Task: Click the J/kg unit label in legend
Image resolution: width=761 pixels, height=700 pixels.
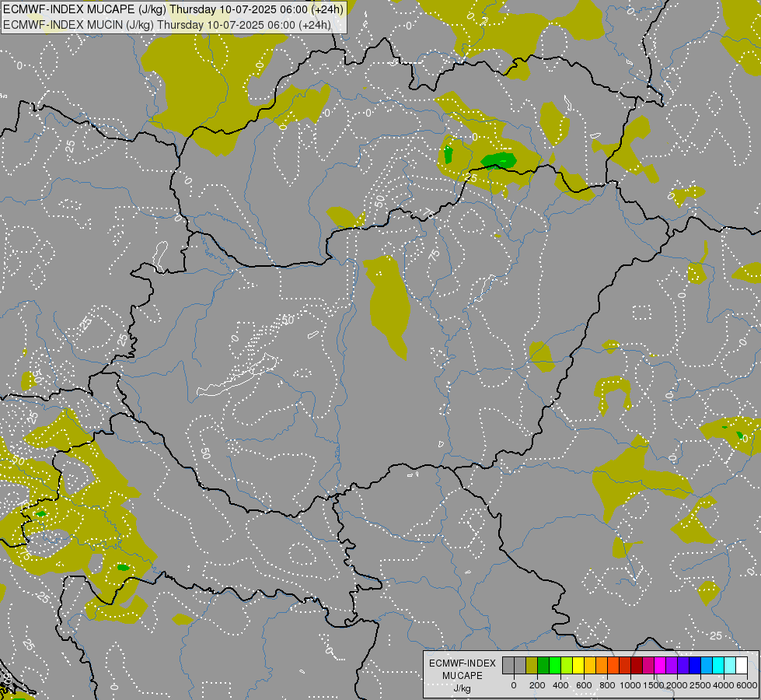Action: pyautogui.click(x=462, y=689)
